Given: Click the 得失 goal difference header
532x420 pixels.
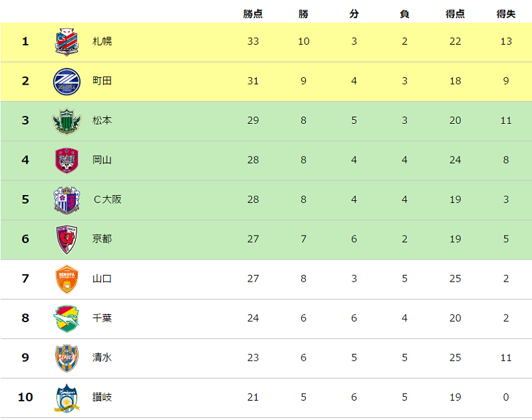Looking at the screenshot, I should click(506, 14).
